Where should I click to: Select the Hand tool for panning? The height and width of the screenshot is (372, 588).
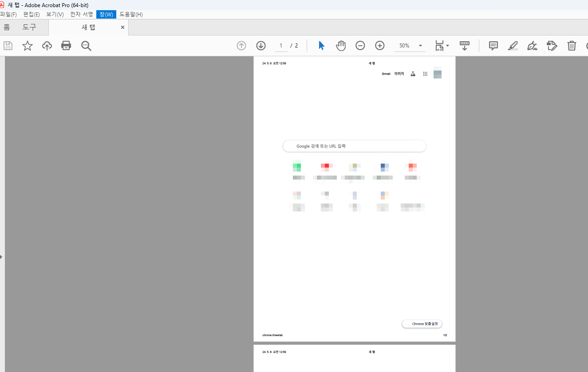(340, 45)
